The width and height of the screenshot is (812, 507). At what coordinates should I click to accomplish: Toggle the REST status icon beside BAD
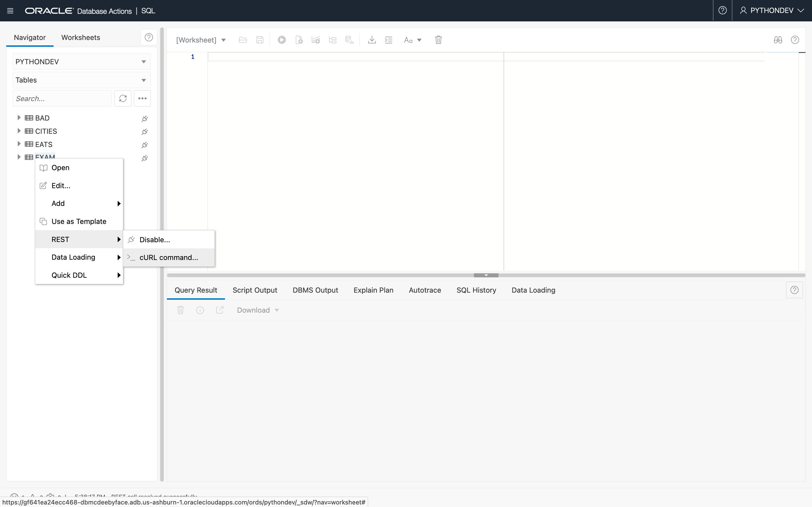tap(145, 118)
